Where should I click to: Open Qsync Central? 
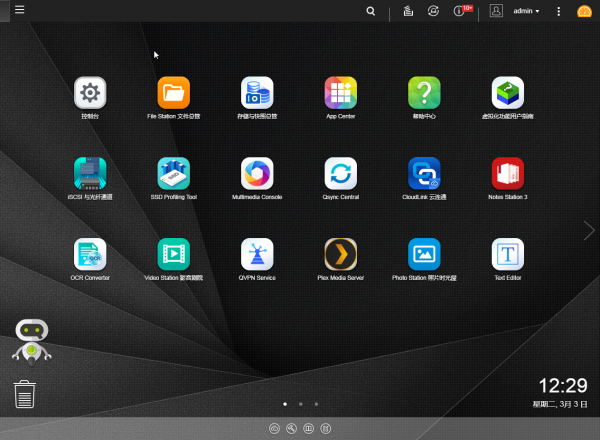[341, 174]
